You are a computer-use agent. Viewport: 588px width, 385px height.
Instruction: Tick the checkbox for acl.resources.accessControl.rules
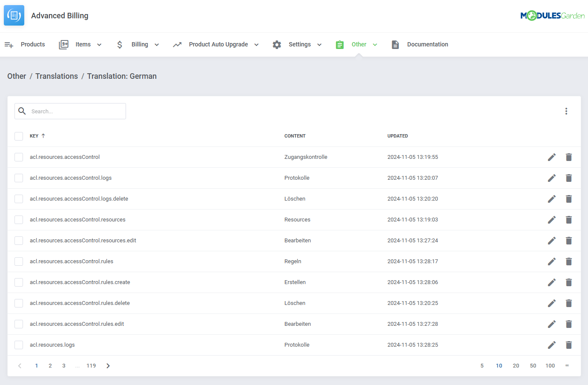[x=19, y=261]
